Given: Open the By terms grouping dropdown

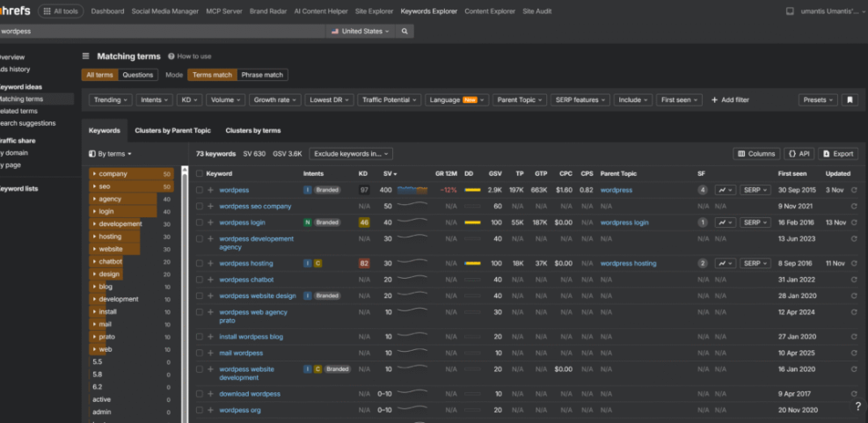Looking at the screenshot, I should tap(110, 154).
